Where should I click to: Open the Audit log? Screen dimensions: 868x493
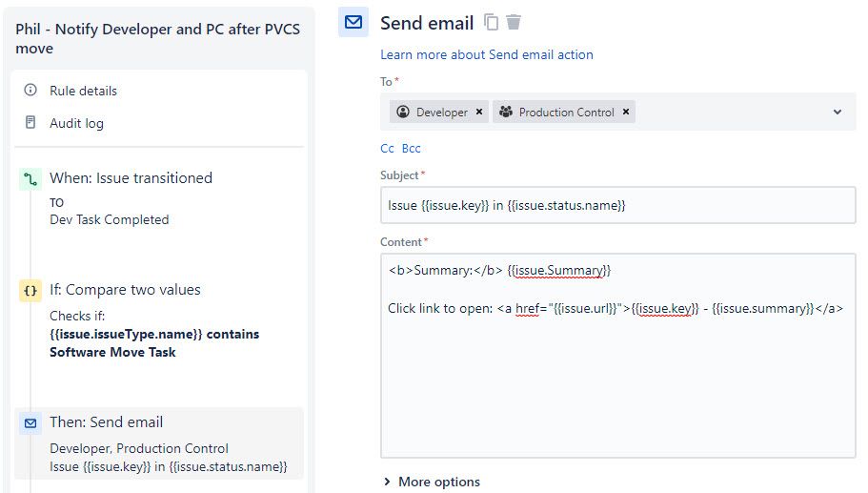[x=77, y=123]
